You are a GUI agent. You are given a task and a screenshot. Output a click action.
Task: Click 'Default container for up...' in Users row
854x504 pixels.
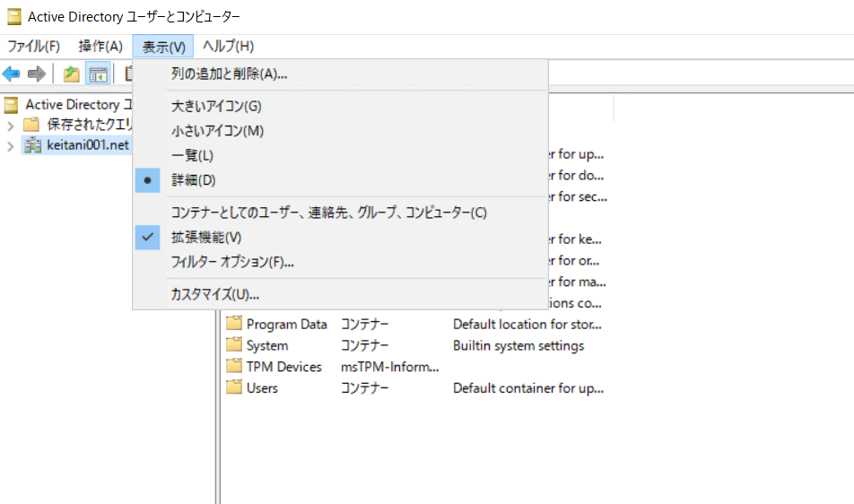pos(528,388)
